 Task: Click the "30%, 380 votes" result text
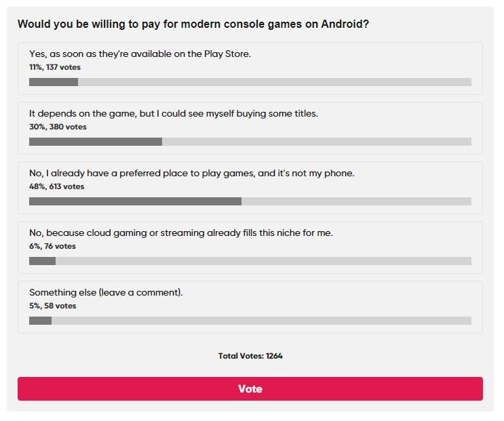click(x=58, y=127)
